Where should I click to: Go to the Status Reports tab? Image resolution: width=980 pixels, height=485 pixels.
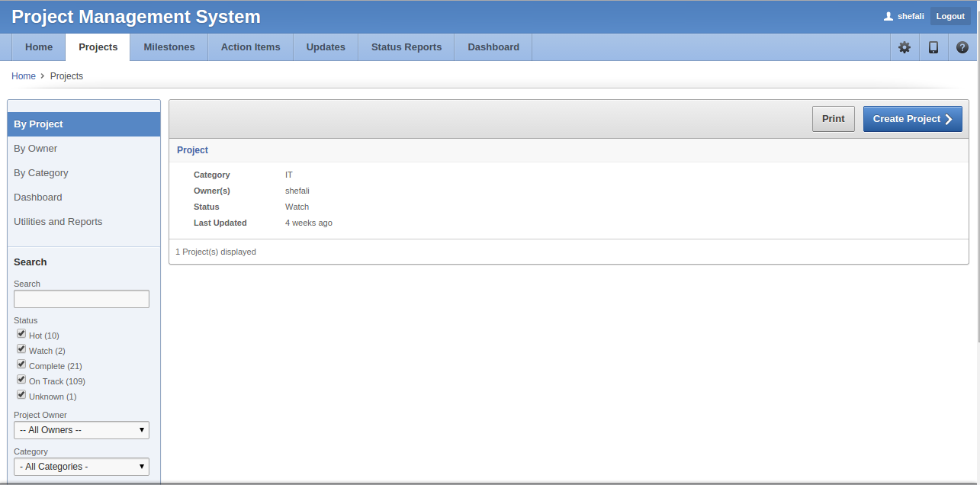406,47
